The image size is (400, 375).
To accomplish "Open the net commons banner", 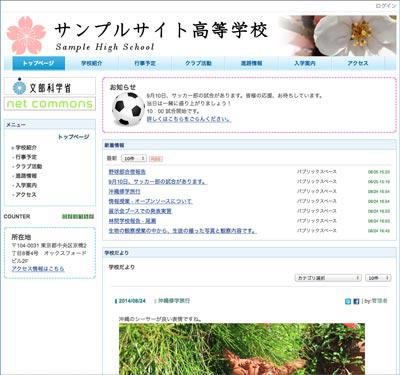I will pos(50,104).
